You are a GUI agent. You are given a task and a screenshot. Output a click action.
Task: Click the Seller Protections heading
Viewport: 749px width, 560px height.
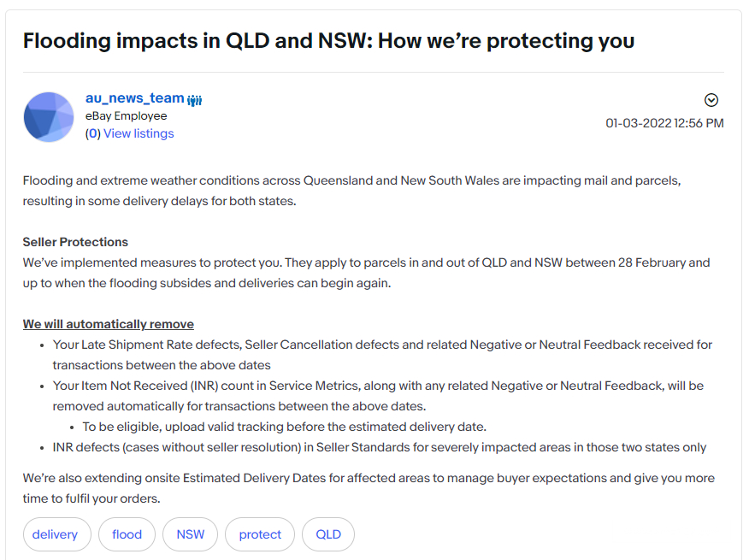[x=75, y=242]
